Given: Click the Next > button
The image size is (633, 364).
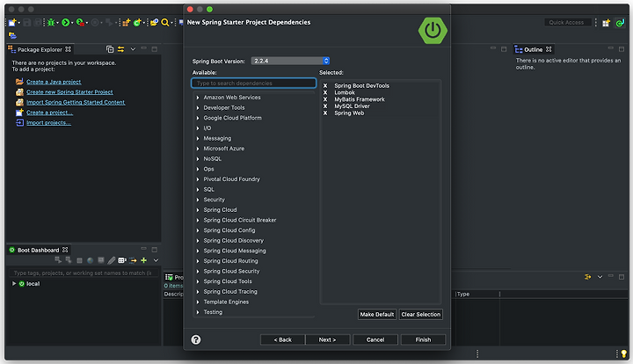Looking at the screenshot, I should (x=327, y=339).
